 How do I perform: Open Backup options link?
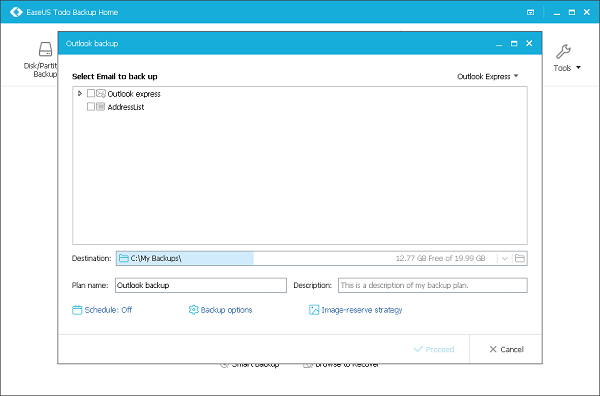point(226,310)
